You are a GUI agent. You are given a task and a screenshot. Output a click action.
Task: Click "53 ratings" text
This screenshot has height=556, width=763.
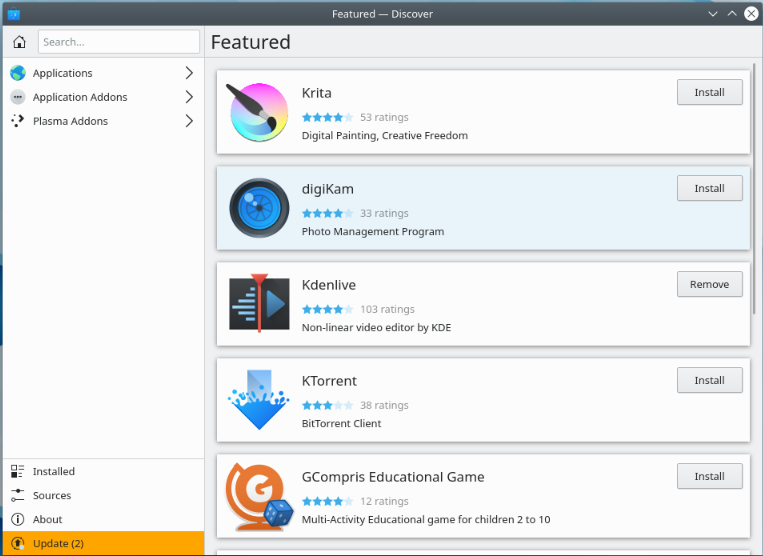[384, 117]
